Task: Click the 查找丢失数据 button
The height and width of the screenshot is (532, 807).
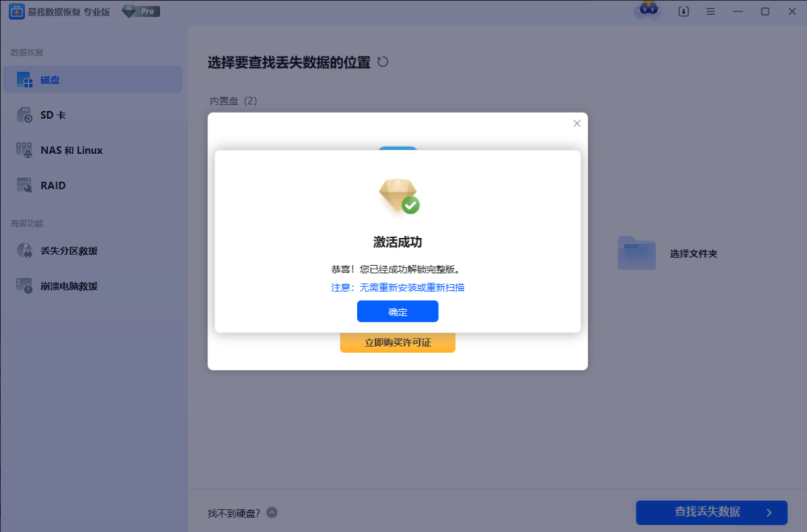Action: tap(711, 512)
